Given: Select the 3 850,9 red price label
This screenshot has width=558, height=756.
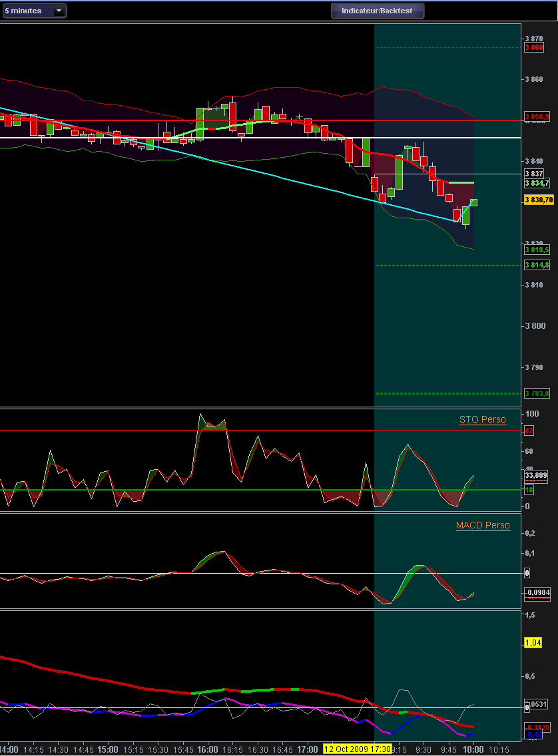Looking at the screenshot, I should 537,116.
